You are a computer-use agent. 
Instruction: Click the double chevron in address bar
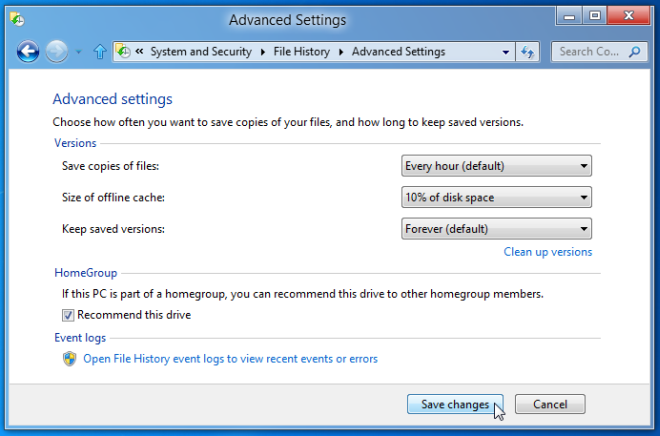click(x=139, y=51)
